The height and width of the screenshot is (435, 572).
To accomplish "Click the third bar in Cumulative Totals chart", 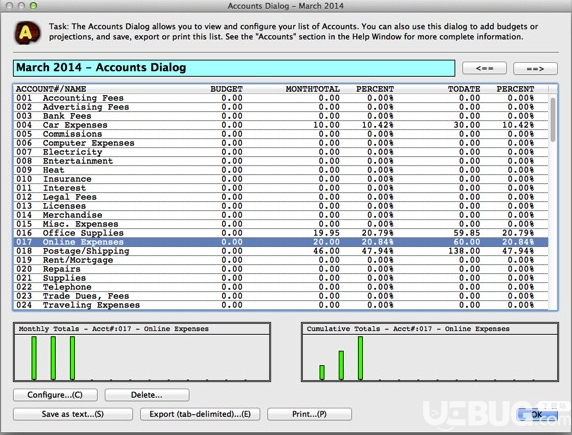I will pyautogui.click(x=360, y=358).
